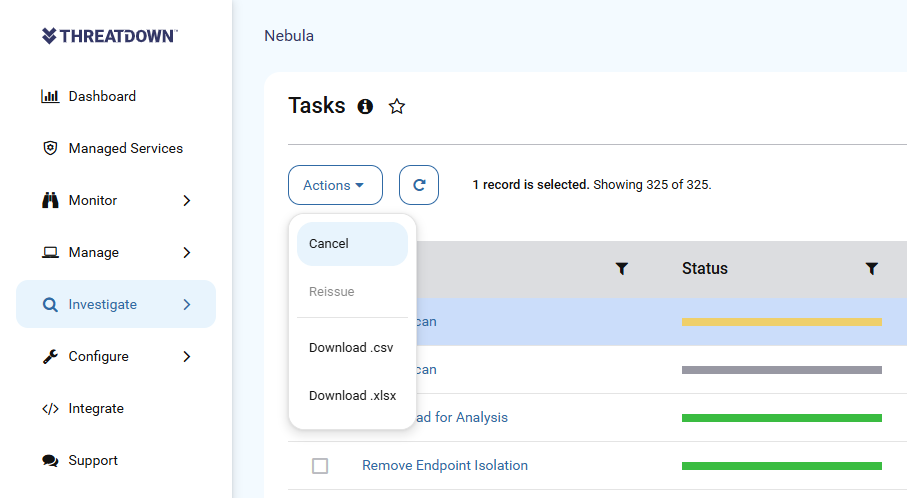
Task: Expand the Manage submenu chevron
Action: click(187, 252)
